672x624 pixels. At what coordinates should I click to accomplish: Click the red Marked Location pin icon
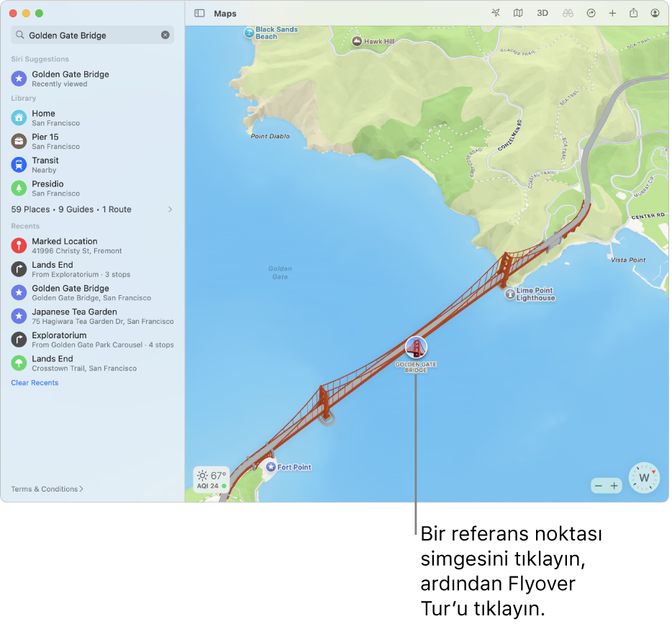tap(19, 246)
